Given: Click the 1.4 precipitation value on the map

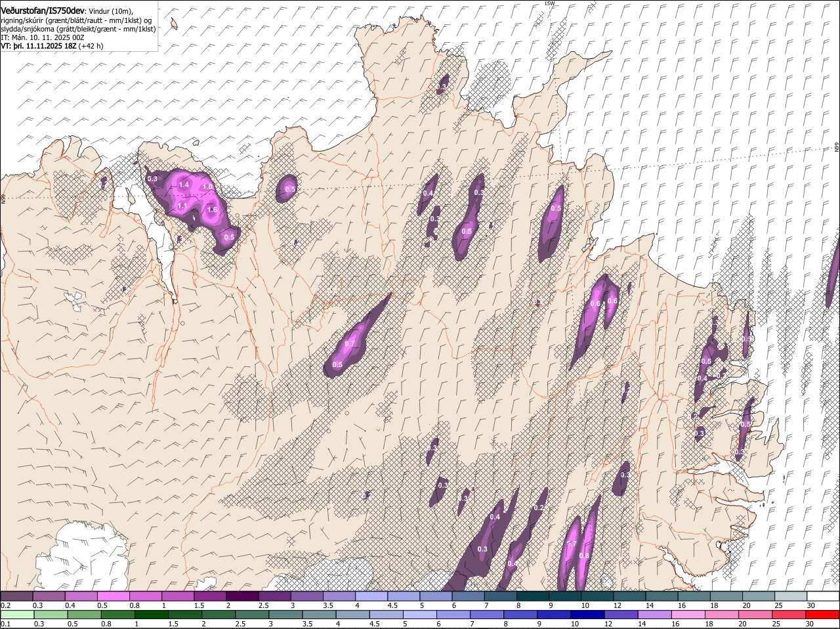Looking at the screenshot, I should pyautogui.click(x=184, y=186).
